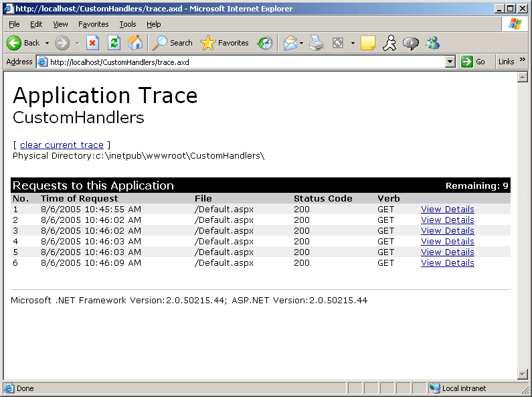Image resolution: width=532 pixels, height=397 pixels.
Task: Click the Go button beside the address bar
Action: click(x=473, y=62)
